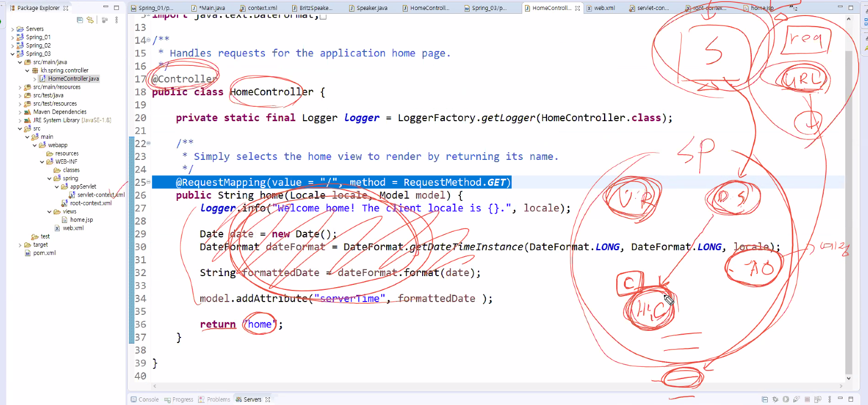Select the Spring_03 project icon

(x=20, y=54)
